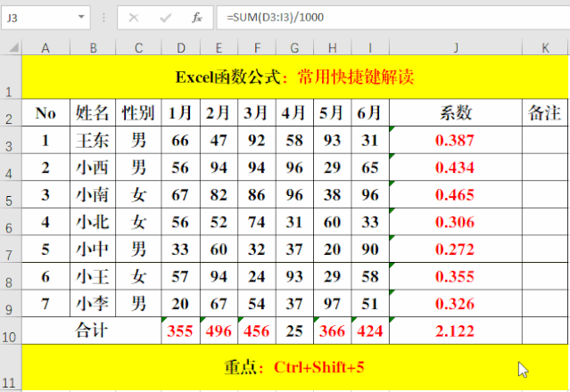Select 王东's 3月 value 92
The image size is (570, 392).
[257, 140]
